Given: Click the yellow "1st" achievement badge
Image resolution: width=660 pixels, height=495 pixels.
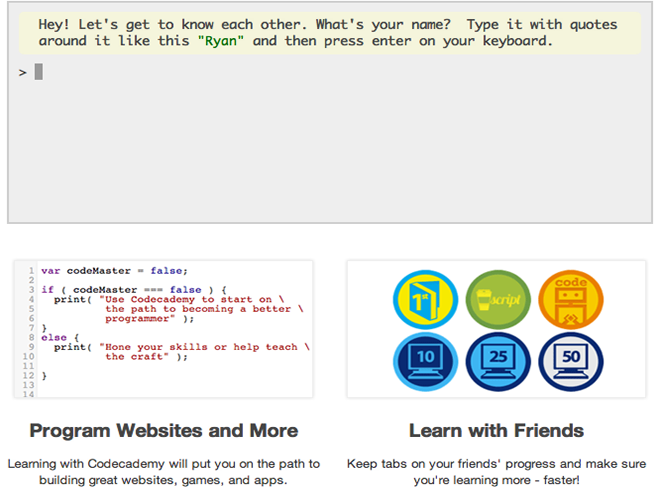Looking at the screenshot, I should (426, 300).
